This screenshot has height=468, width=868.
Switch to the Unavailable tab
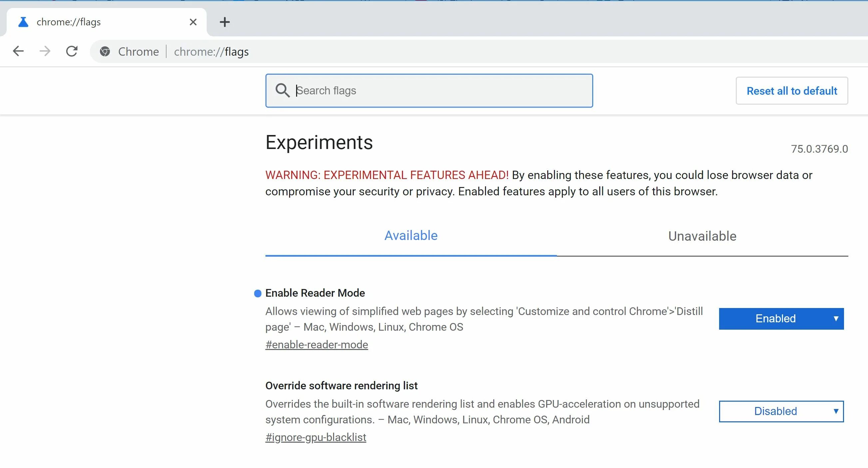(x=702, y=236)
